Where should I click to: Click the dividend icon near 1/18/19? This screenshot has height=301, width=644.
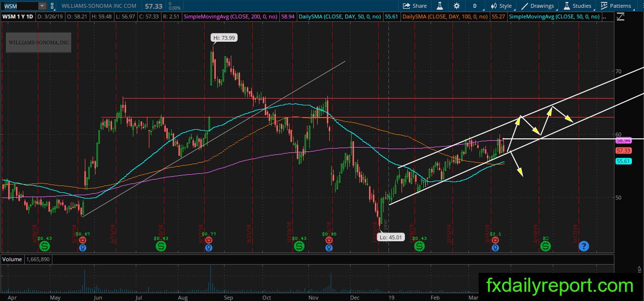pyautogui.click(x=419, y=247)
